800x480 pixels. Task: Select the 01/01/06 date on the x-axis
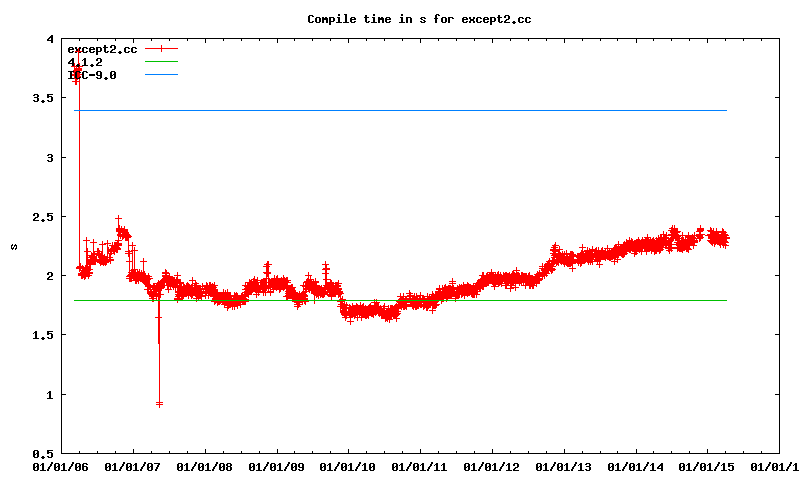[60, 466]
